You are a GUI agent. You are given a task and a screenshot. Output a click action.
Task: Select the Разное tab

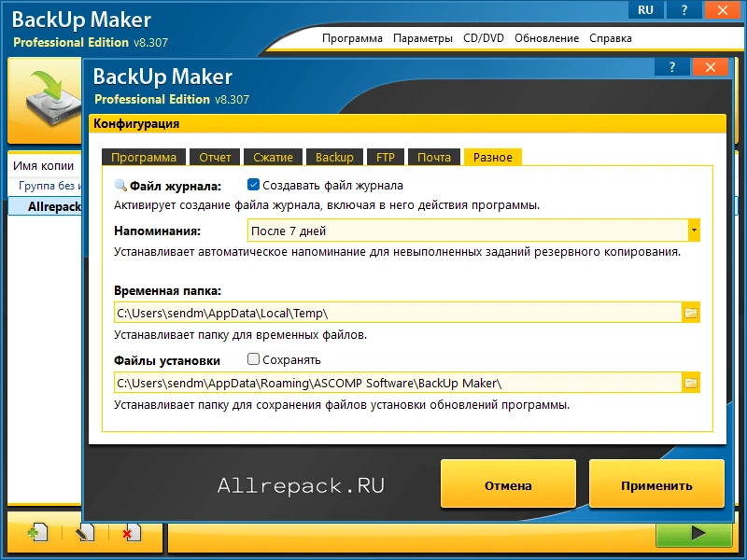coord(493,157)
